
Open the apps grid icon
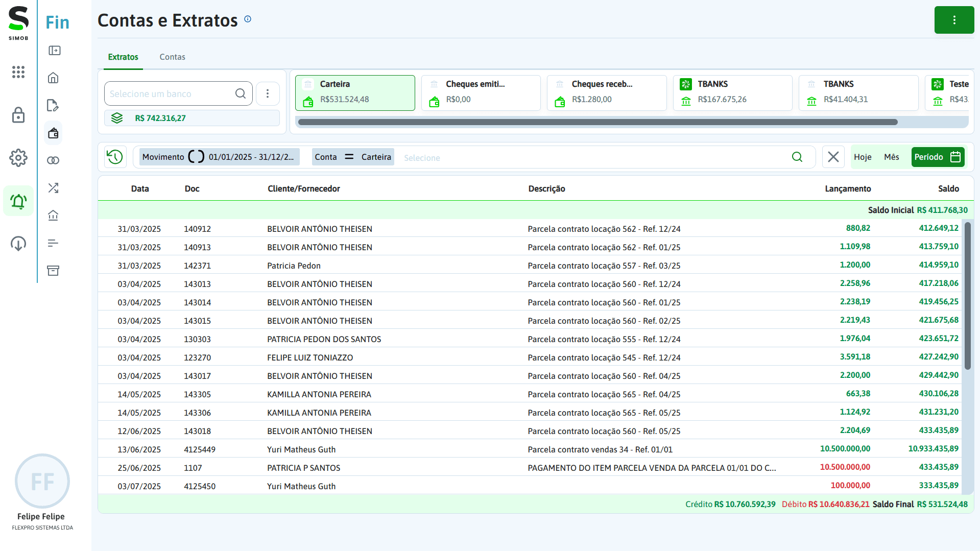(18, 72)
